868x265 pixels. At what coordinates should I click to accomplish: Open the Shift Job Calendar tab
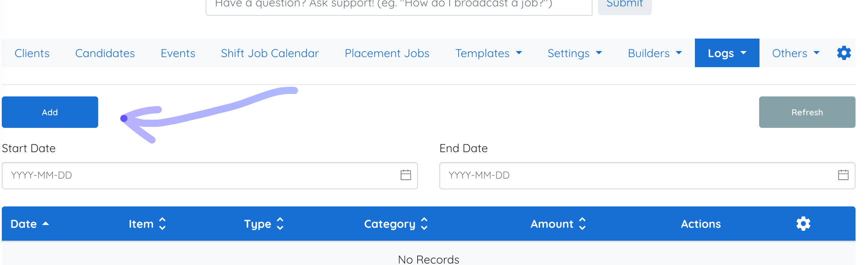pyautogui.click(x=270, y=53)
